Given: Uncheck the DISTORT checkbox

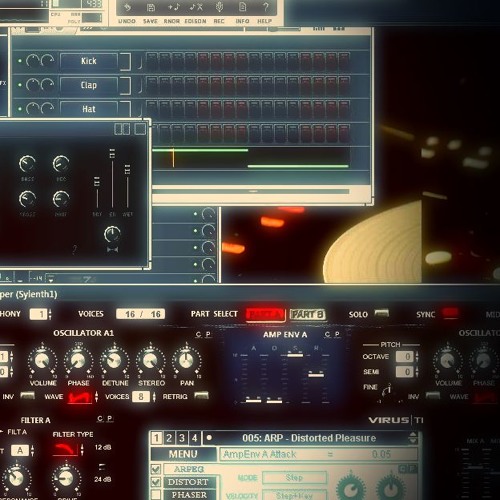Looking at the screenshot, I should [x=156, y=482].
